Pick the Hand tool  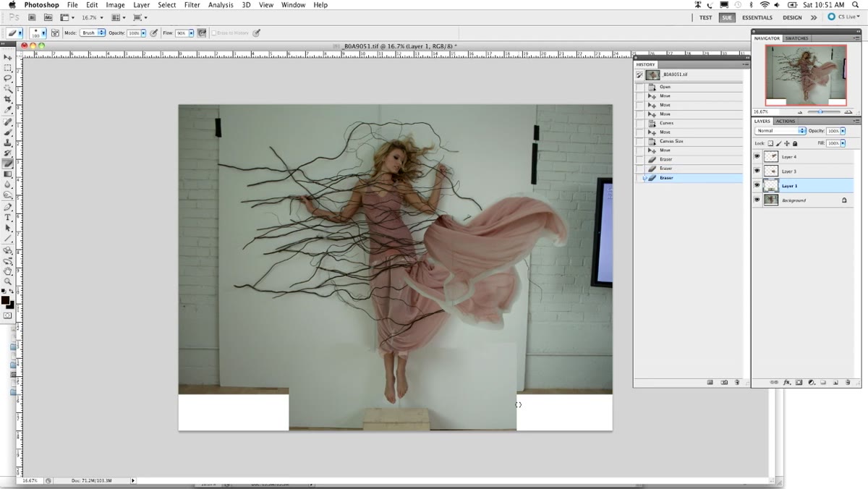pyautogui.click(x=8, y=271)
